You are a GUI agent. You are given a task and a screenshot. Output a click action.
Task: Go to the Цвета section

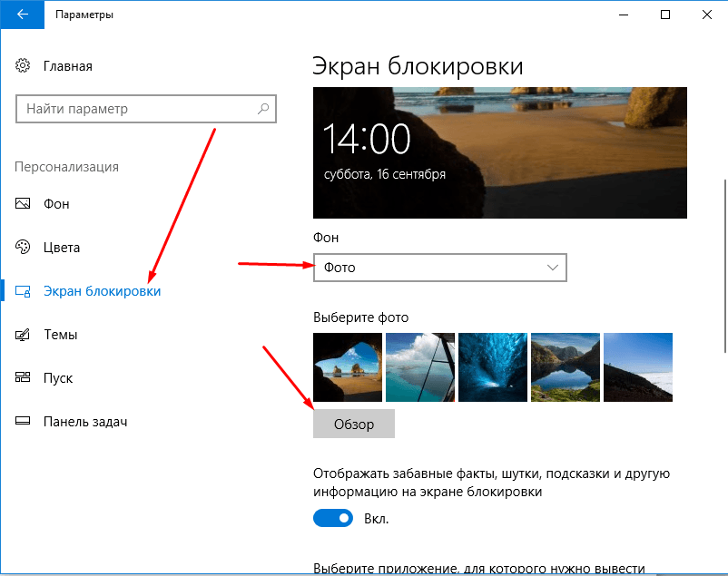click(62, 248)
